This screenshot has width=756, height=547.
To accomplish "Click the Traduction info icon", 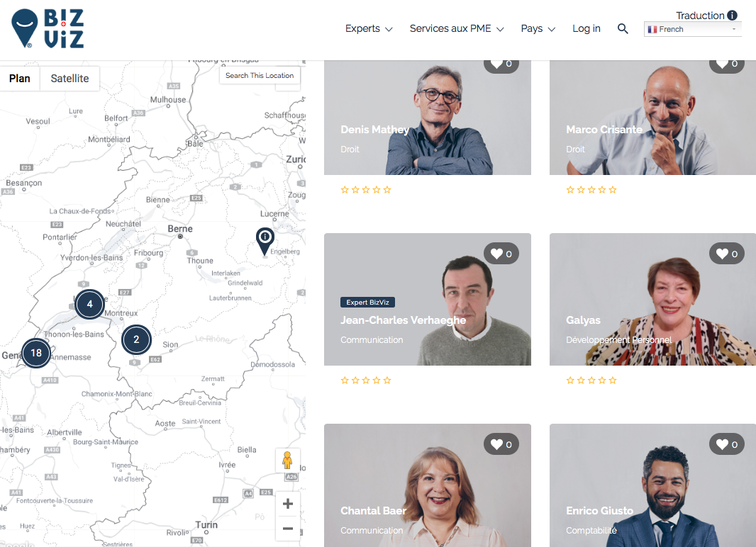I will [732, 16].
